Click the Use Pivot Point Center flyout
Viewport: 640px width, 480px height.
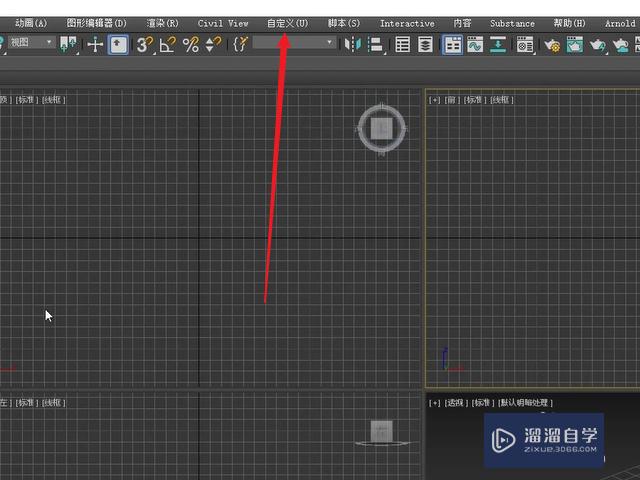(68, 44)
